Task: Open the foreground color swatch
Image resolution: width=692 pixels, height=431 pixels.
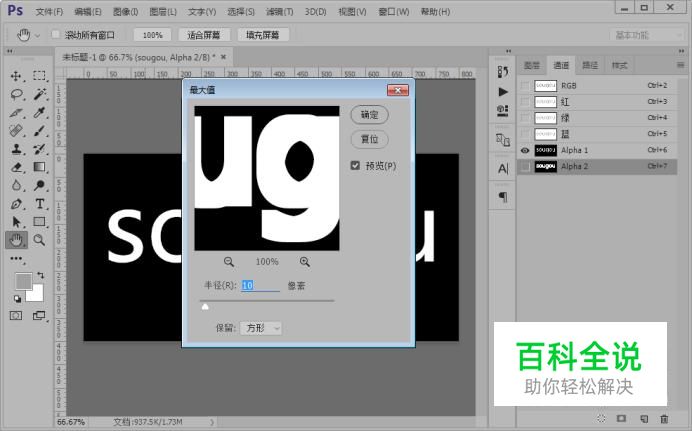Action: pyautogui.click(x=23, y=281)
